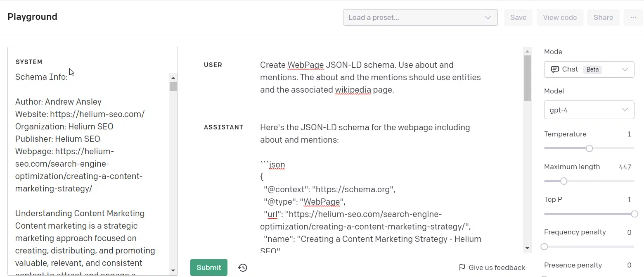Click the Temperature slider handle

click(x=589, y=148)
